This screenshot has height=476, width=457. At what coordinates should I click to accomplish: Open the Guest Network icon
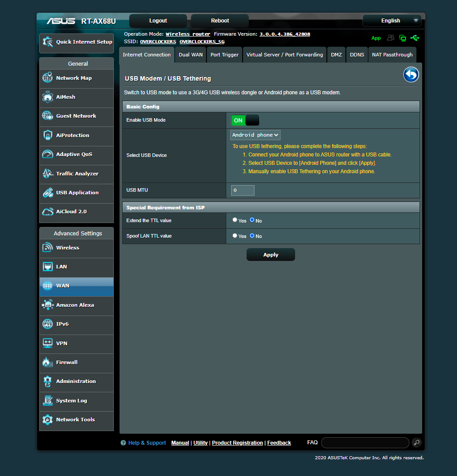click(48, 115)
